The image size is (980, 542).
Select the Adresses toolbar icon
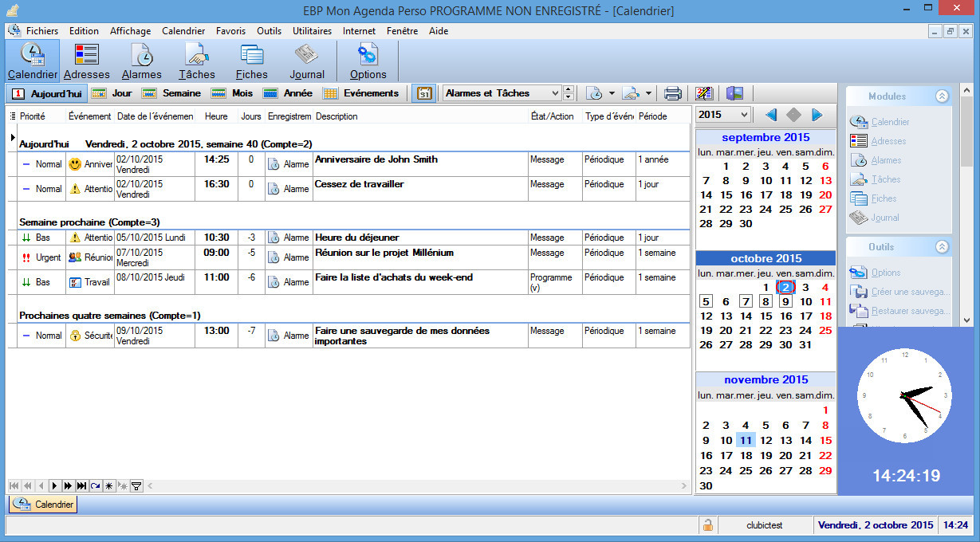pos(86,61)
